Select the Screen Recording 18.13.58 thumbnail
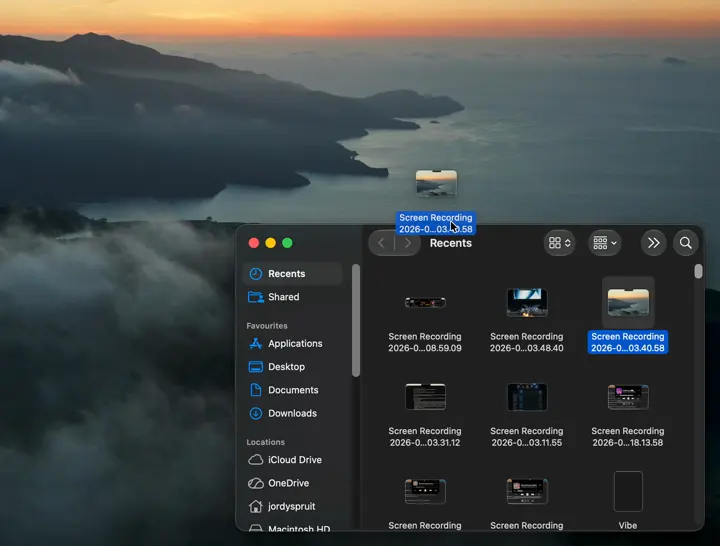This screenshot has height=546, width=720. click(x=628, y=397)
